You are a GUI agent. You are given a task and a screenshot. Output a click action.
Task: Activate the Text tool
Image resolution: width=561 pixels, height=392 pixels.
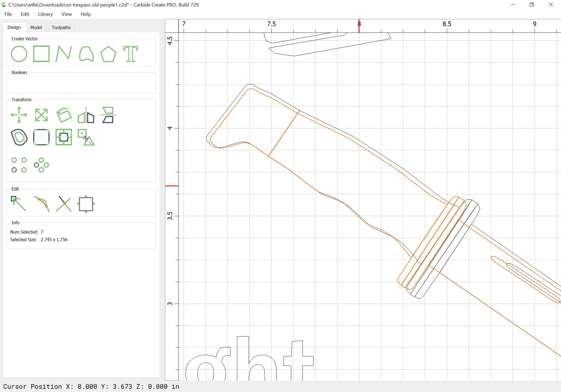tap(131, 54)
